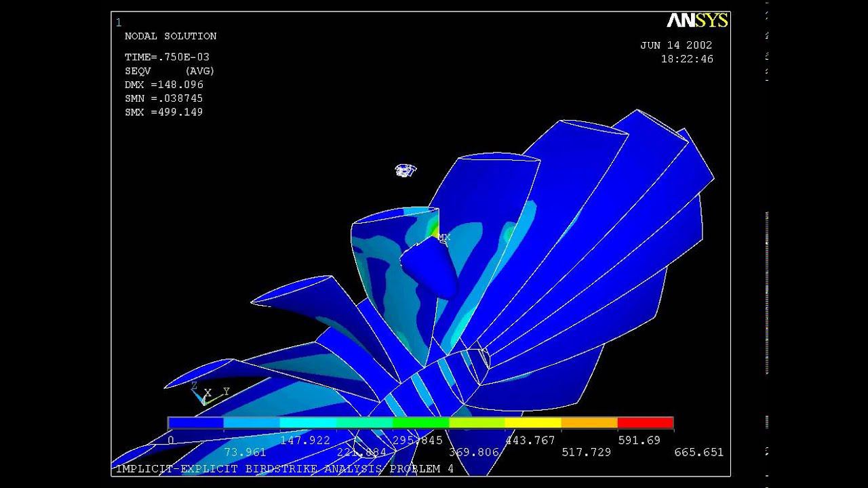868x488 pixels.
Task: Click the small bird projectile fragment
Action: click(x=405, y=170)
